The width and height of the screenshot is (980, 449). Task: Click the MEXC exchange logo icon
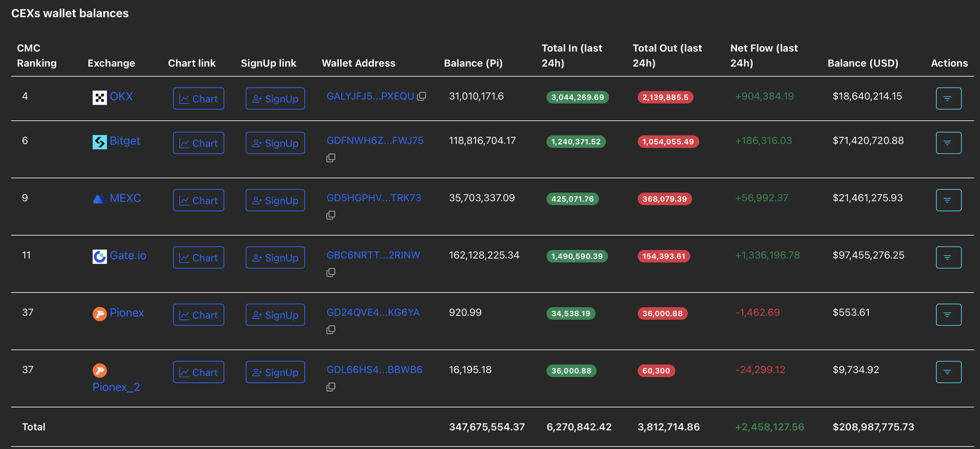tap(100, 199)
